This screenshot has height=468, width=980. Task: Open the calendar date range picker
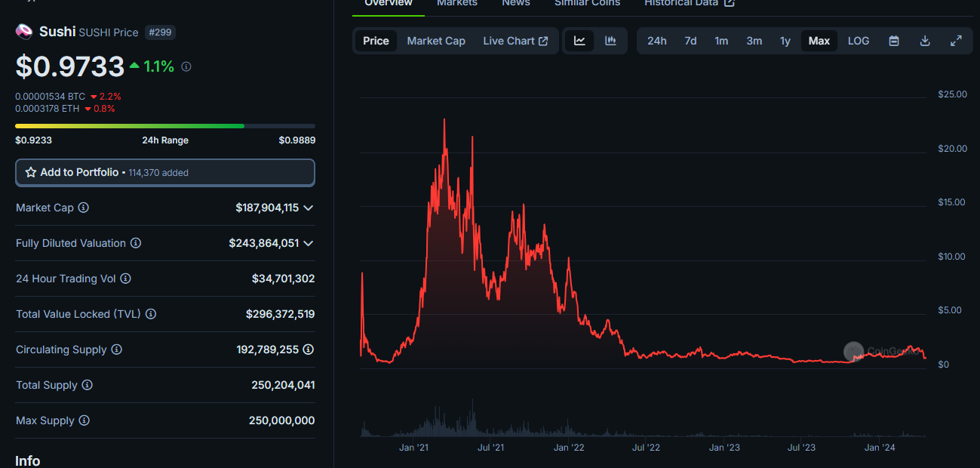[893, 41]
